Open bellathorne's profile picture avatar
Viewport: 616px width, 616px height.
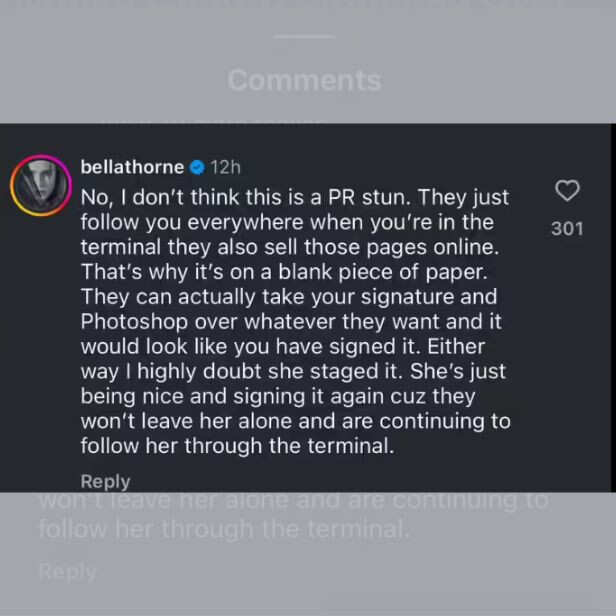click(x=38, y=186)
